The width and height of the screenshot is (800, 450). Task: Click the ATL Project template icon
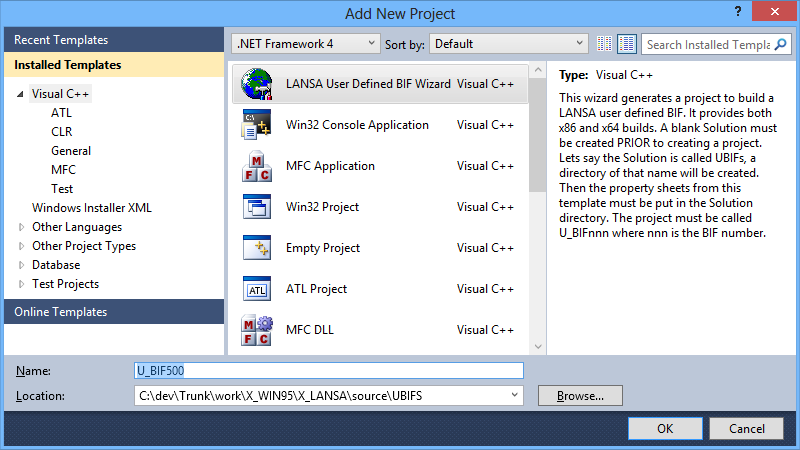point(257,289)
